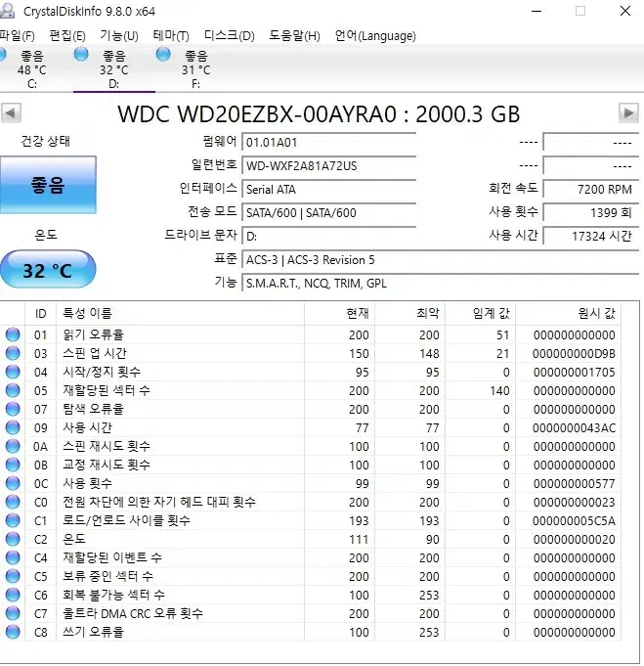Click the status orb for 재할당된 섹터 수 row
This screenshot has height=666, width=644.
13,390
